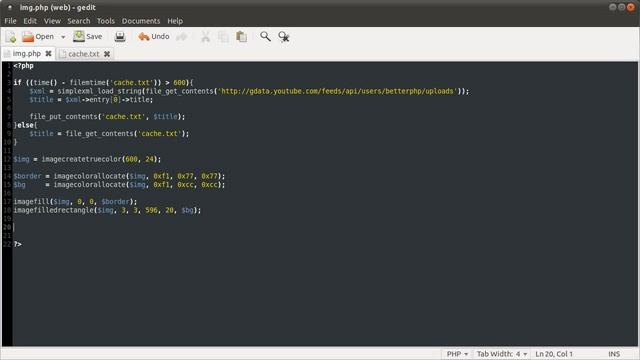The width and height of the screenshot is (640, 360).
Task: Open the Search menu
Action: click(x=79, y=21)
